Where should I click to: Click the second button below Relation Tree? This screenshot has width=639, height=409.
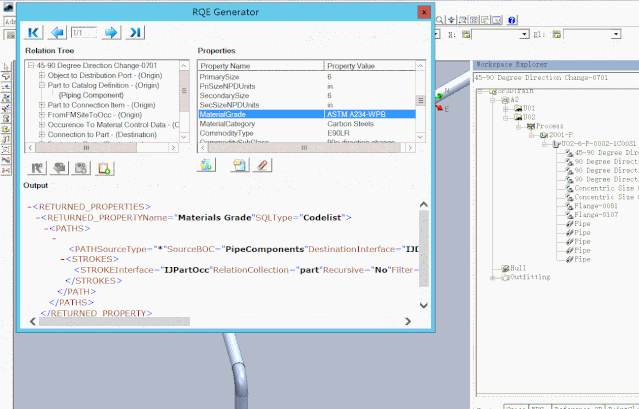(59, 168)
